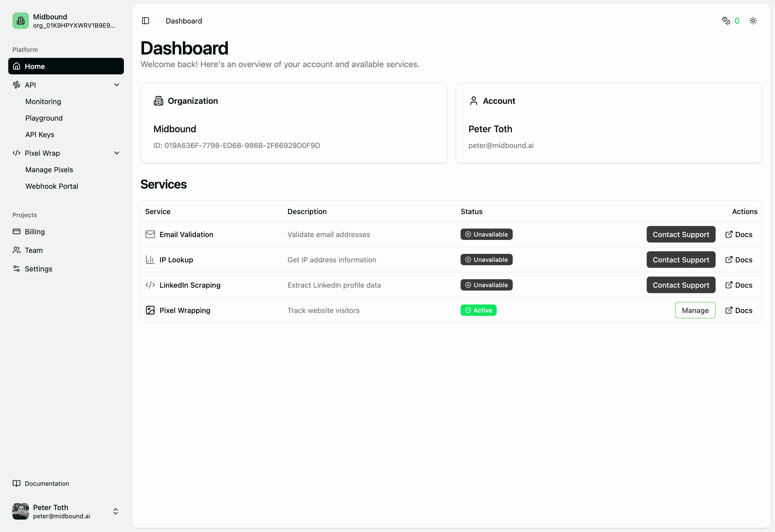Click Peter Toth's avatar at the bottom

(20, 511)
